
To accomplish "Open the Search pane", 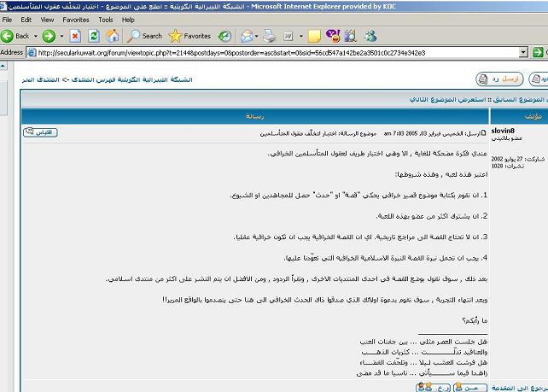I will click(144, 36).
